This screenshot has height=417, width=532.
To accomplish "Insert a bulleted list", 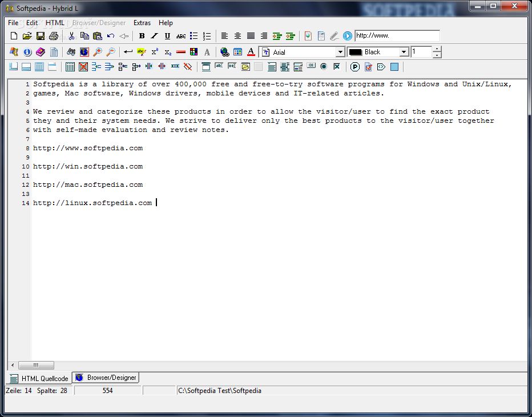I will 194,35.
